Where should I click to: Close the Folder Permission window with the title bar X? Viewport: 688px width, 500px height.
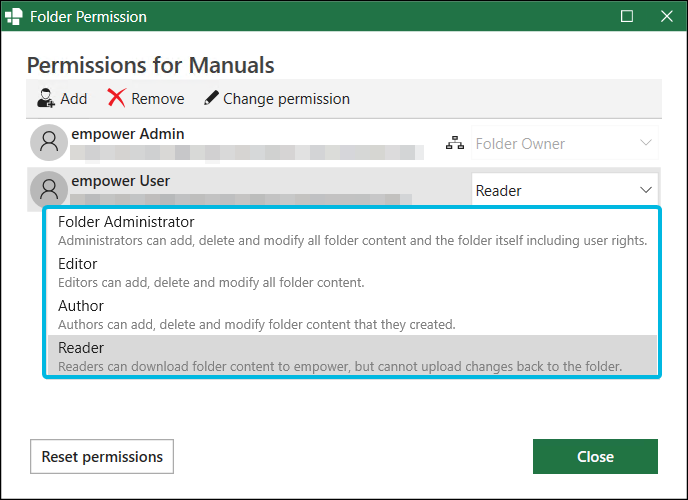click(x=666, y=16)
